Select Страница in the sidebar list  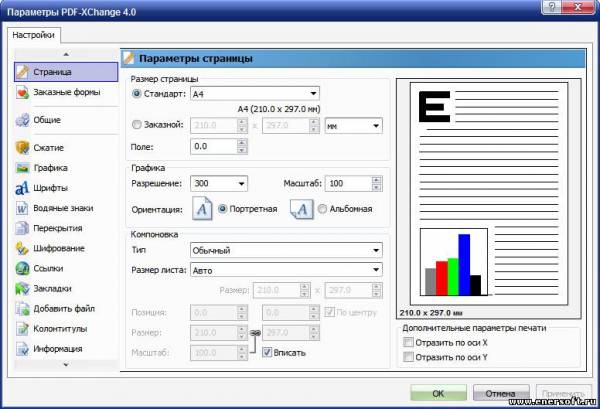tap(66, 72)
